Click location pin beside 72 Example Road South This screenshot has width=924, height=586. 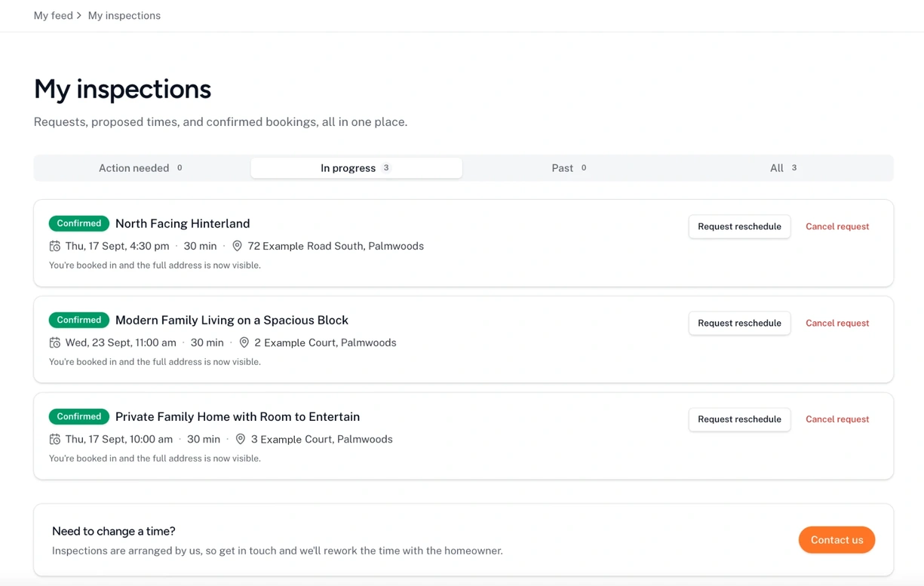coord(237,246)
